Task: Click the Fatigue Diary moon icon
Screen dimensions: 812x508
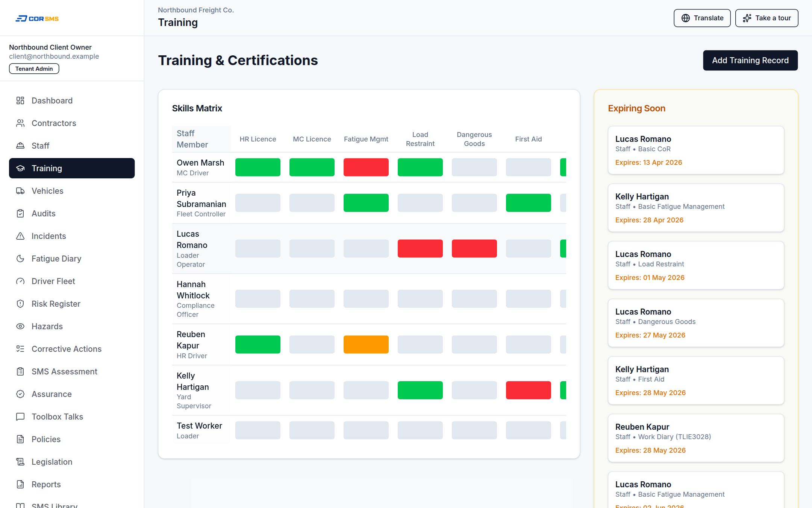Action: point(20,259)
